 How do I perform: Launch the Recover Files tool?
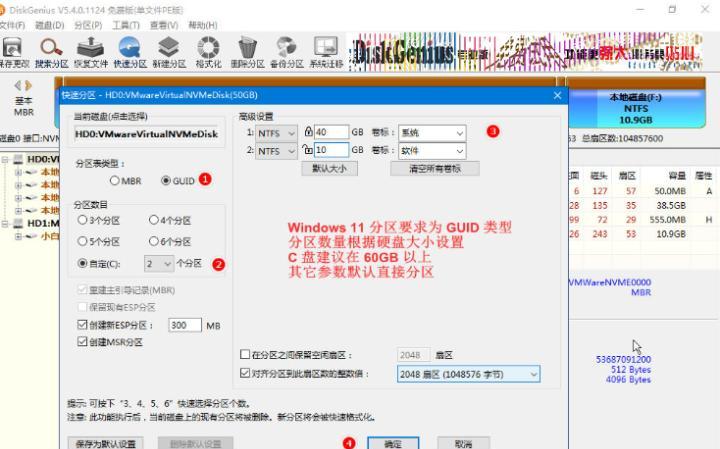pyautogui.click(x=90, y=53)
